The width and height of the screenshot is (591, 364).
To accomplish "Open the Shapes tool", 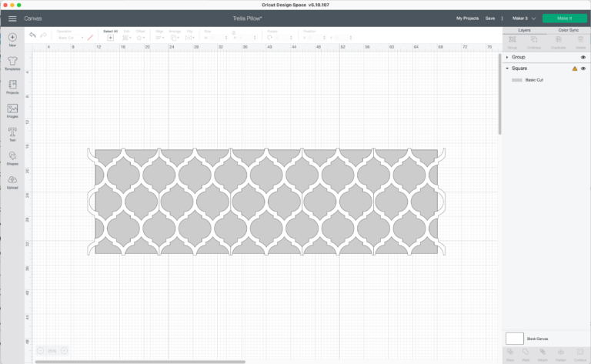I will coord(12,157).
